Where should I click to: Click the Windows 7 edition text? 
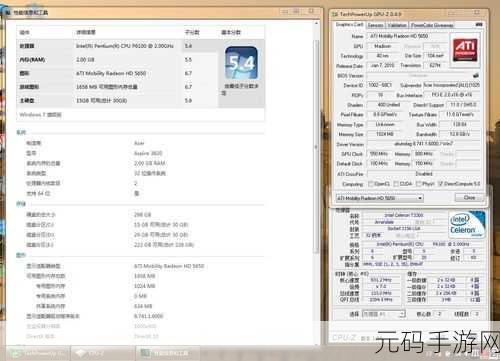click(x=40, y=115)
